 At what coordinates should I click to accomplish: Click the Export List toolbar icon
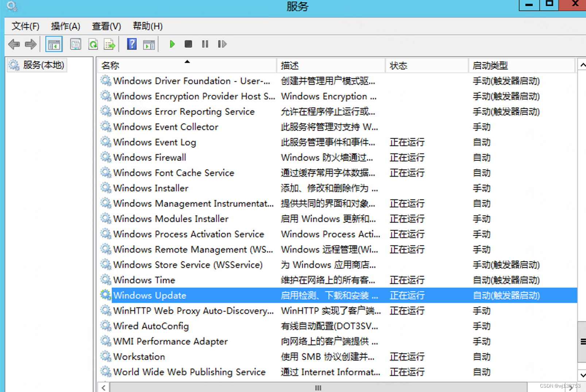109,45
